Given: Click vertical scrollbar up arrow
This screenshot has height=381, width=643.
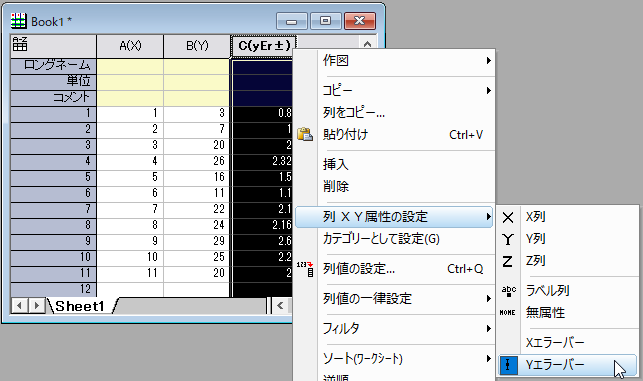Looking at the screenshot, I should [367, 44].
